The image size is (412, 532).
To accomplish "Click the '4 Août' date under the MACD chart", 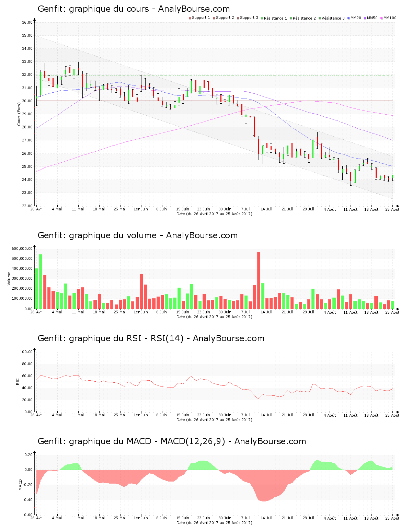I will click(x=330, y=518).
